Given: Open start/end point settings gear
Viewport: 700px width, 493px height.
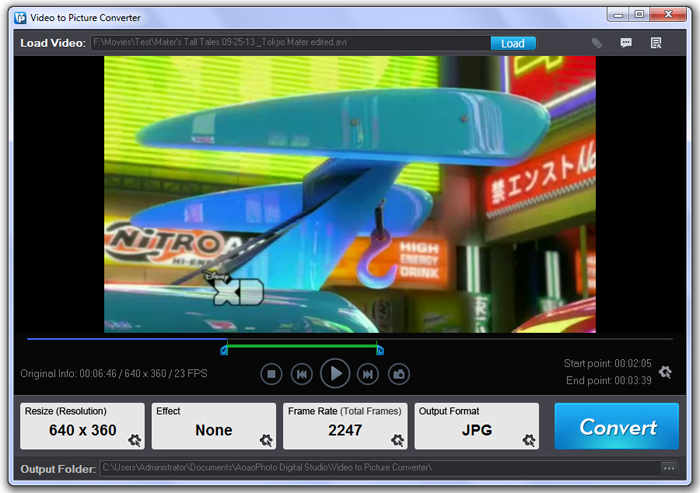Looking at the screenshot, I should pyautogui.click(x=665, y=372).
